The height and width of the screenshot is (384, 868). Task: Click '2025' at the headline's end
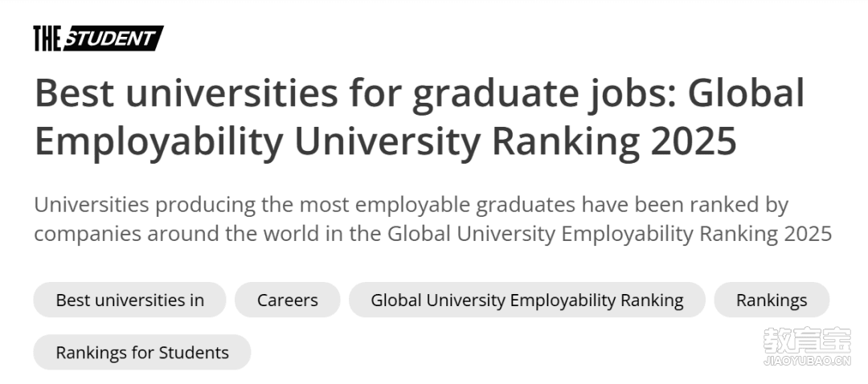click(693, 141)
